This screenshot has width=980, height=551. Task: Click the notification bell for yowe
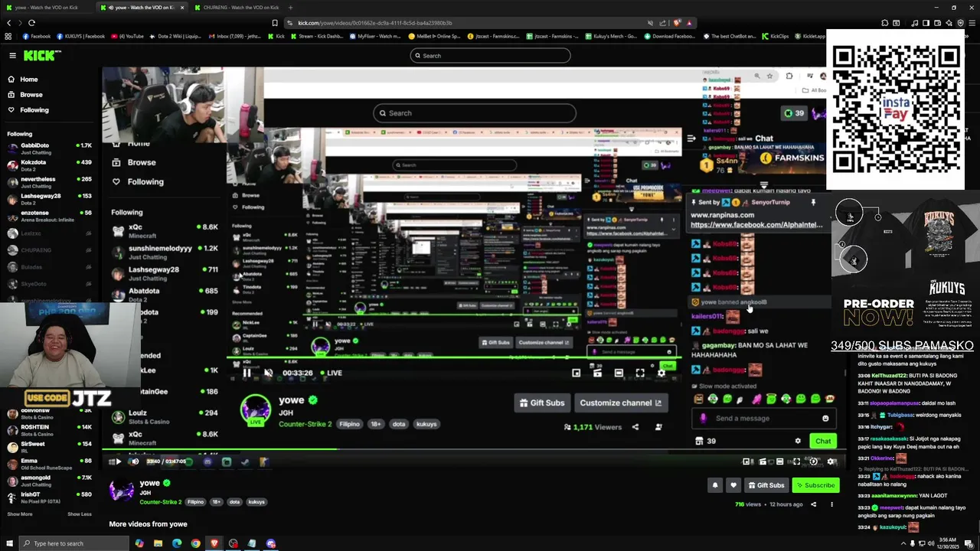(714, 485)
